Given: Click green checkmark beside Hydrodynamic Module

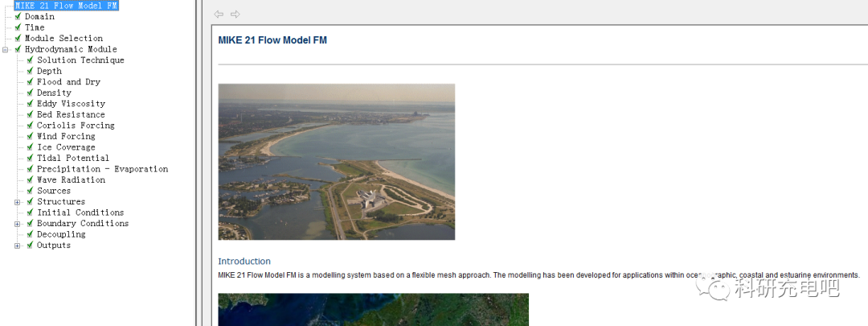Looking at the screenshot, I should pyautogui.click(x=18, y=49).
